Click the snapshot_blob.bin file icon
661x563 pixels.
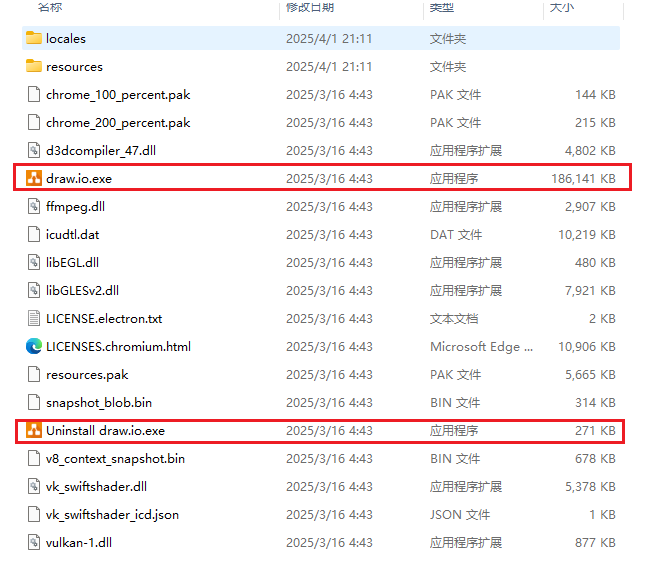(34, 402)
